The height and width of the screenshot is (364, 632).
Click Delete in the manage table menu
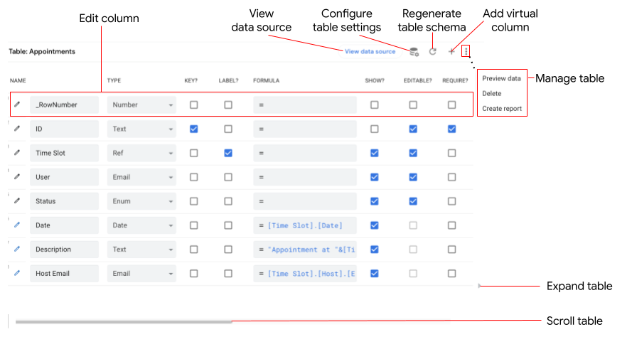coord(491,93)
